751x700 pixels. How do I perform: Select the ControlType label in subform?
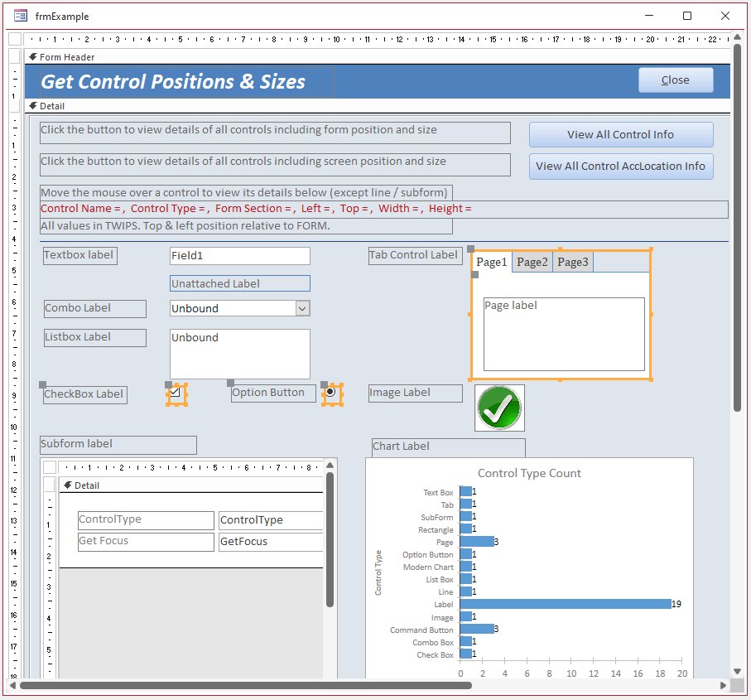(x=146, y=520)
